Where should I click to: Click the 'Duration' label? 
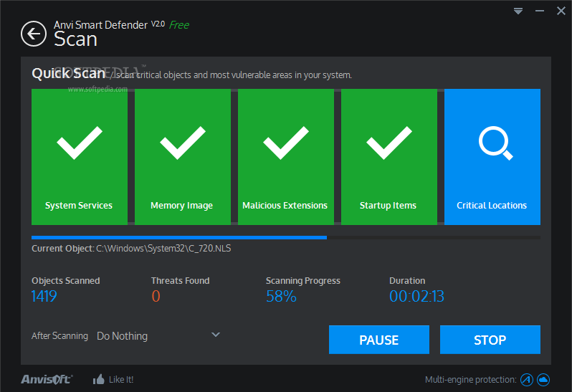pos(407,280)
